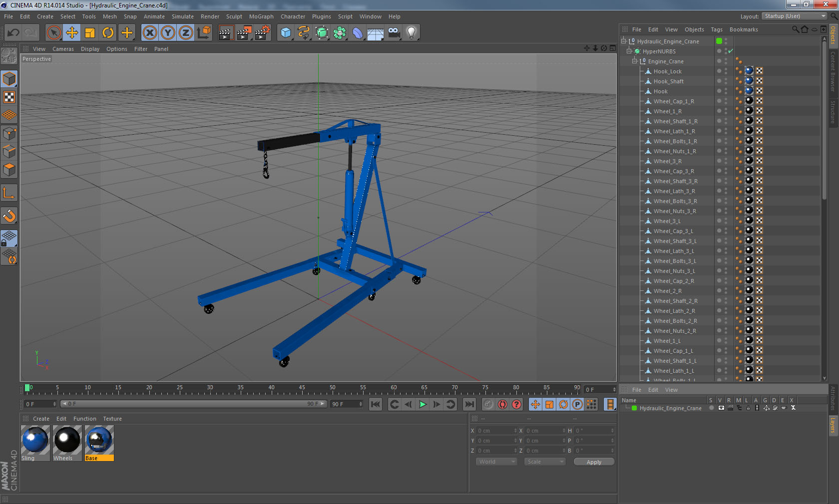Toggle HyperNURBS enable checkmark
Screen dimensions: 839x504
731,51
